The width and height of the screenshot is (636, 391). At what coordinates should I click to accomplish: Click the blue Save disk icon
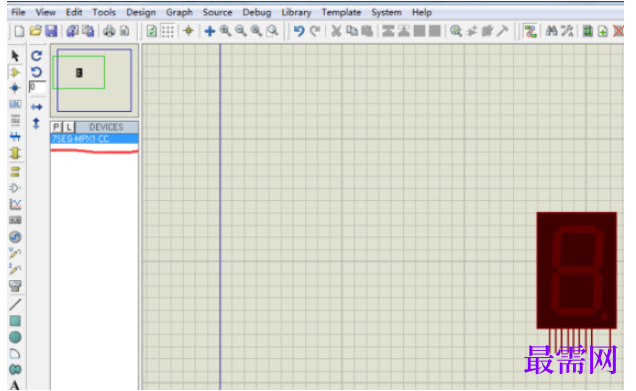click(x=51, y=31)
